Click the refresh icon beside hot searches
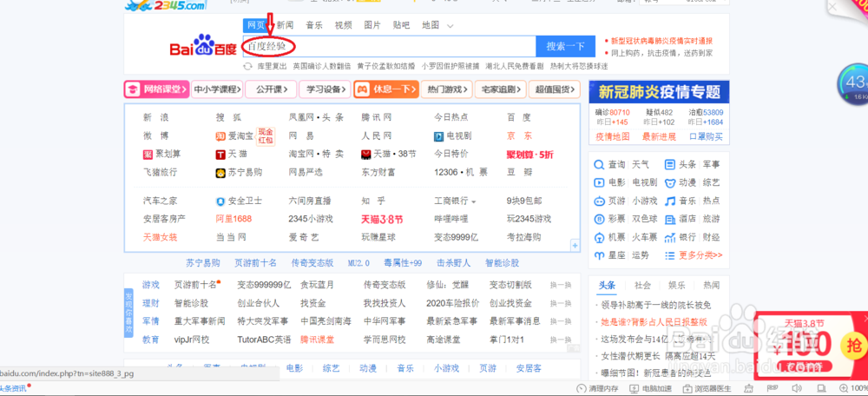The width and height of the screenshot is (868, 396). tap(248, 67)
